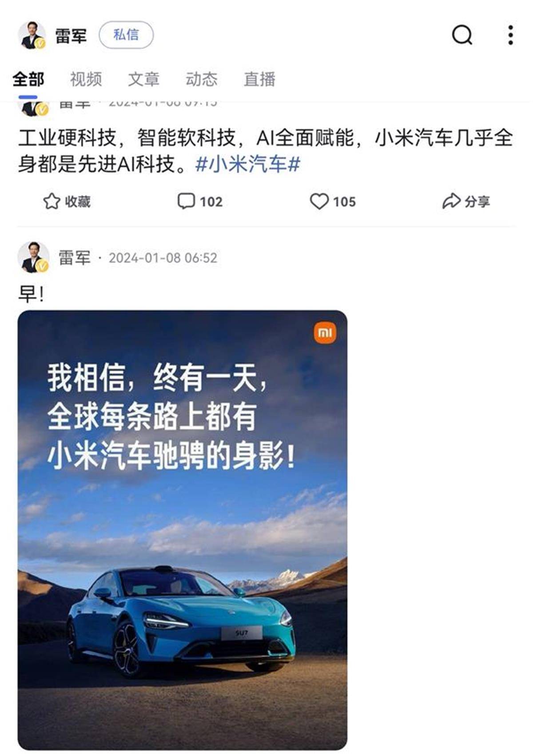Open search with the magnifier icon

point(462,35)
